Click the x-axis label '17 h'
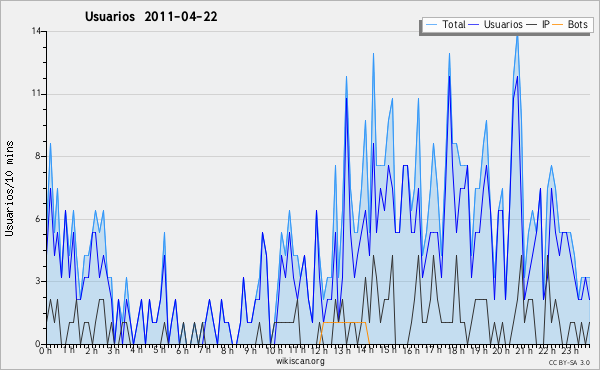This screenshot has height=370, width=600. (x=433, y=350)
